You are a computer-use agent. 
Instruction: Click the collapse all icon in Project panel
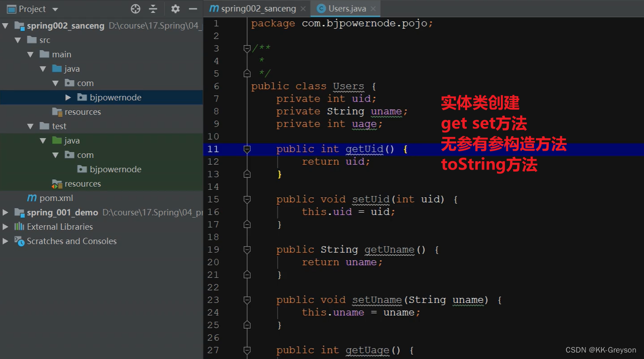click(x=153, y=9)
